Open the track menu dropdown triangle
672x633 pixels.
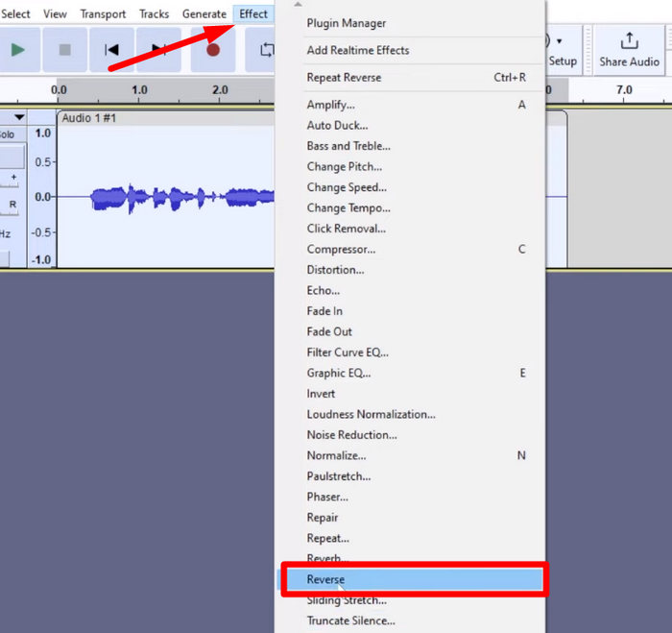click(19, 117)
